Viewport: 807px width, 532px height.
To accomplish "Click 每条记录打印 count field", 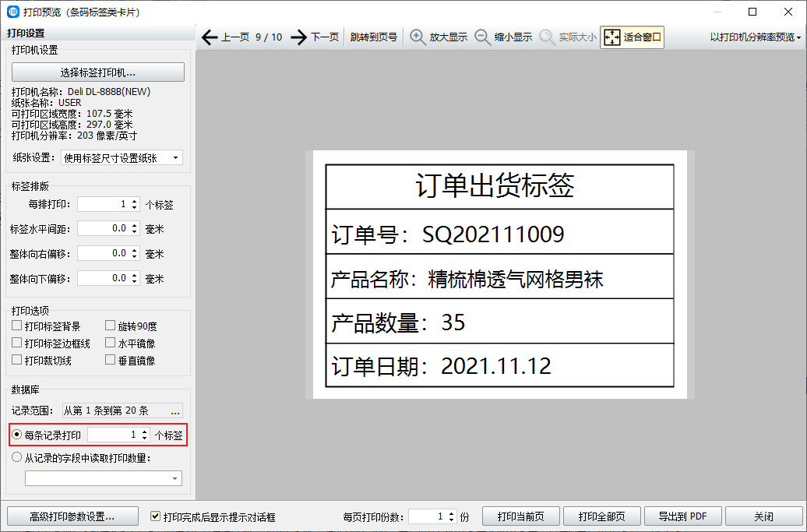I will pos(113,435).
